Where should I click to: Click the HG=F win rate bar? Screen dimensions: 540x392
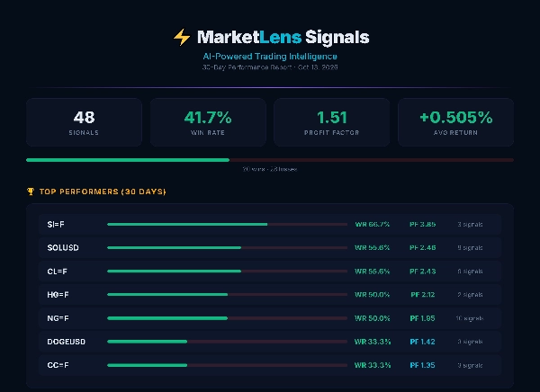coord(228,295)
